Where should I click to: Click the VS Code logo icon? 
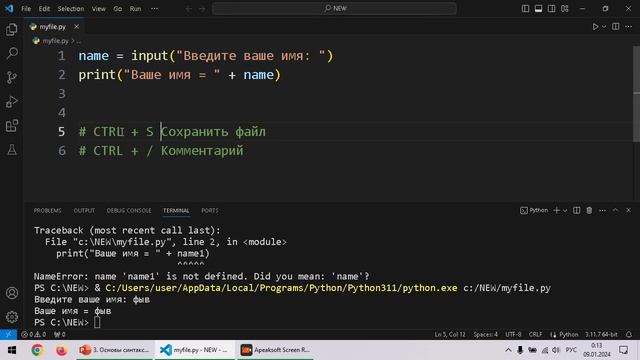click(9, 8)
